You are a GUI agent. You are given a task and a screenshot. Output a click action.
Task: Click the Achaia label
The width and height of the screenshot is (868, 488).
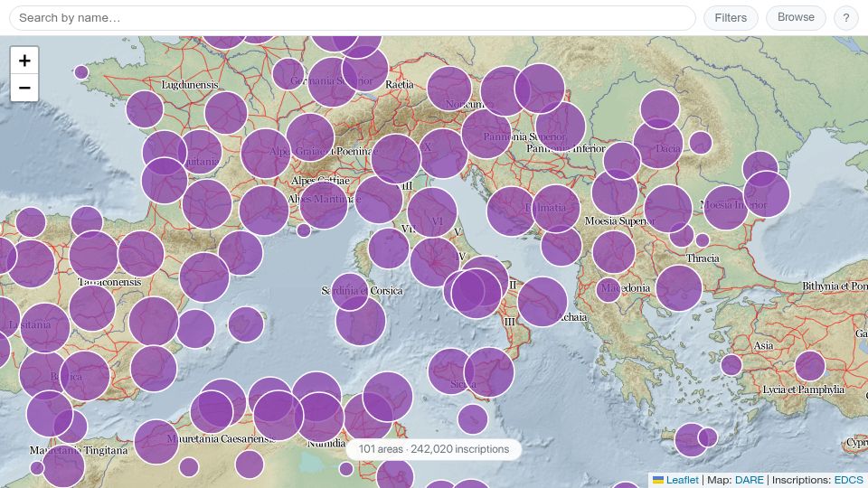tap(571, 317)
